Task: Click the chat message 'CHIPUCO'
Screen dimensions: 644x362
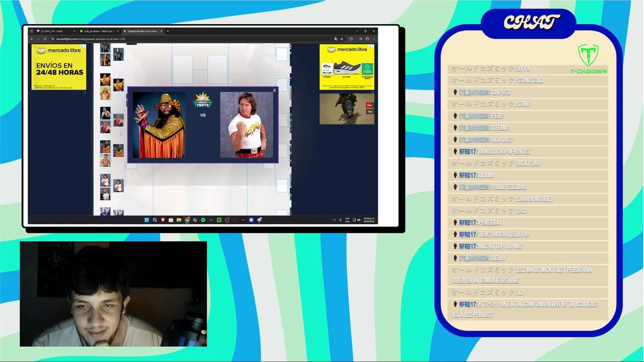Action: point(501,93)
